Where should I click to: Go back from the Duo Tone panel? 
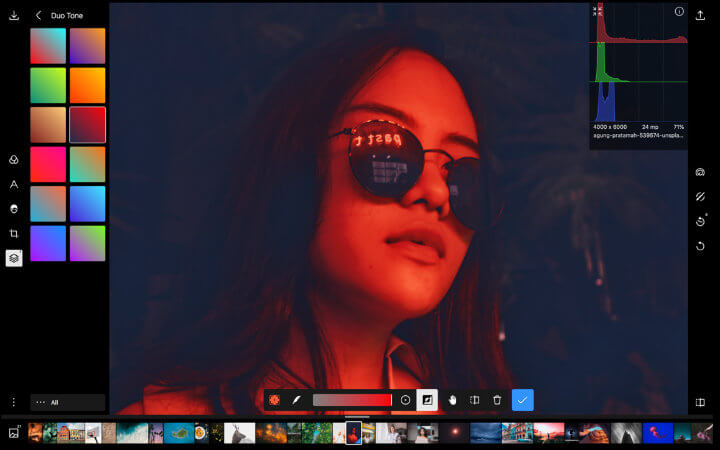(39, 16)
